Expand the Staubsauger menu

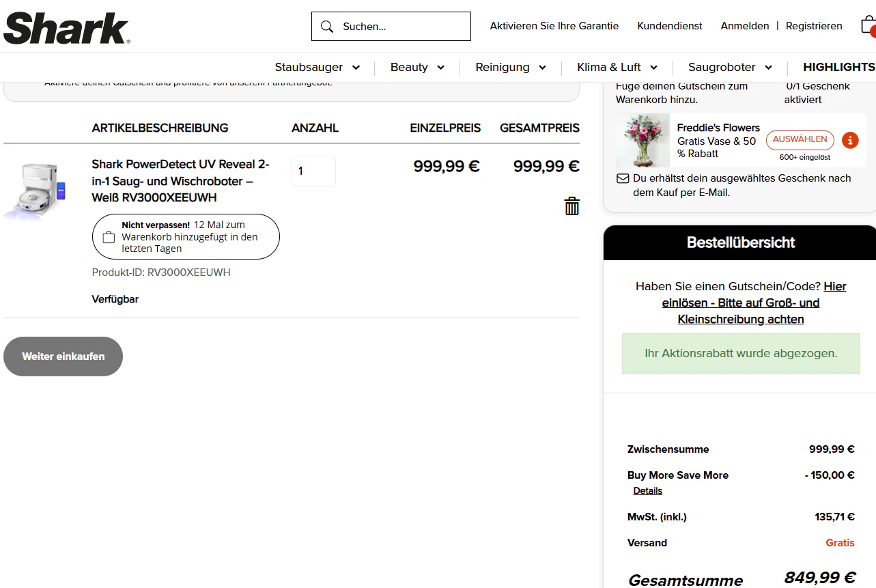317,67
